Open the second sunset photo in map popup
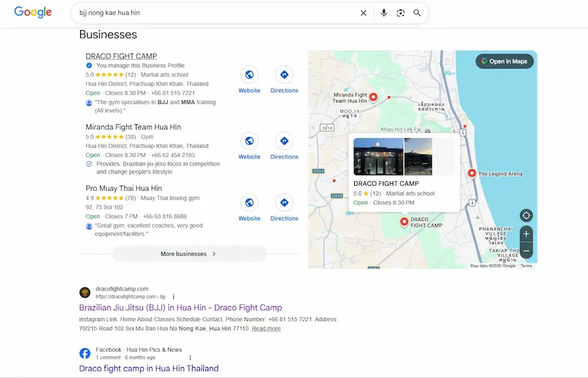This screenshot has width=588, height=378. [x=418, y=156]
